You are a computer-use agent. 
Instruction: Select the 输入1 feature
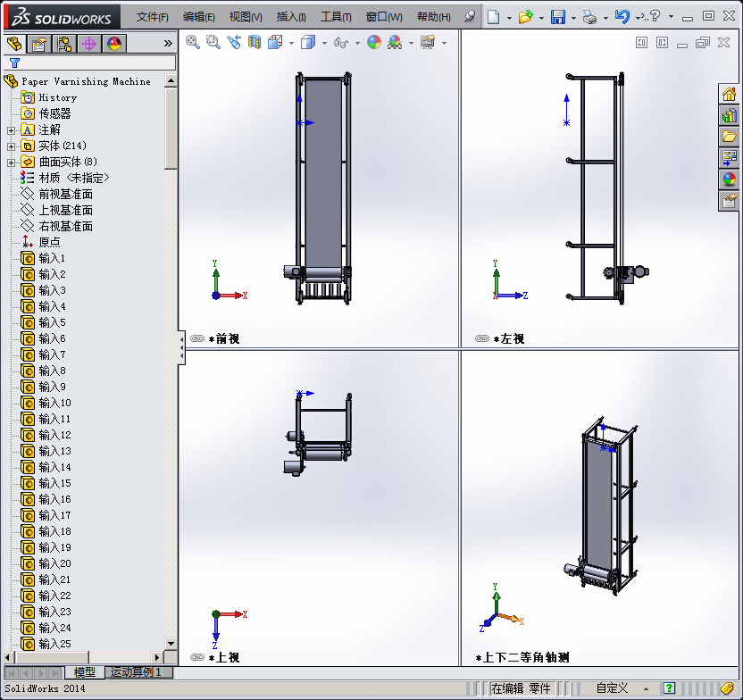coord(52,258)
